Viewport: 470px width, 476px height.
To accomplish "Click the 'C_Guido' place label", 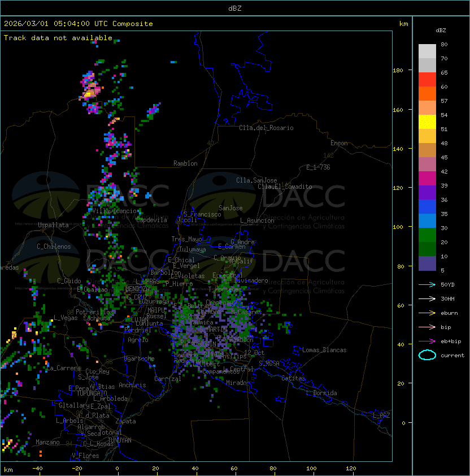I will [x=69, y=281].
